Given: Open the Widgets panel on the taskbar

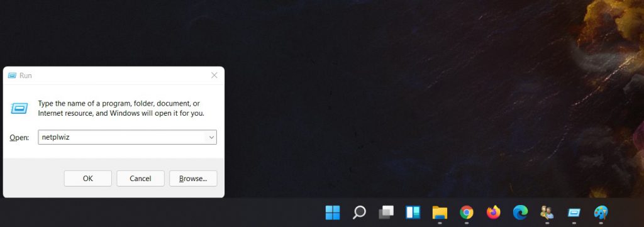Looking at the screenshot, I should coord(413,213).
